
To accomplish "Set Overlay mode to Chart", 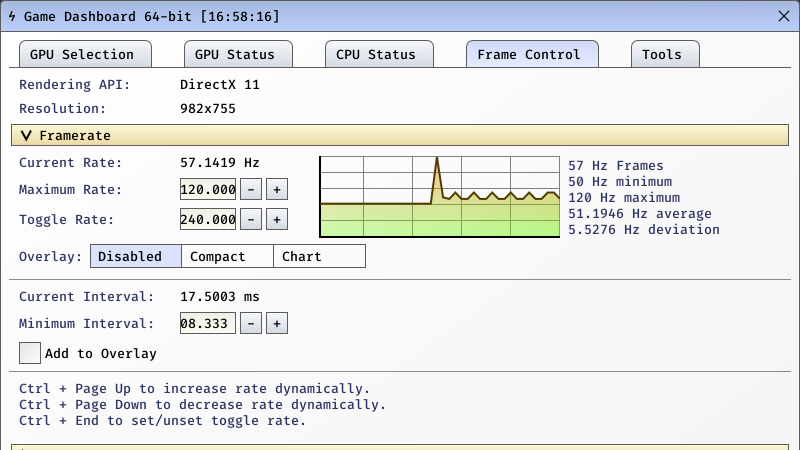I will pyautogui.click(x=319, y=256).
